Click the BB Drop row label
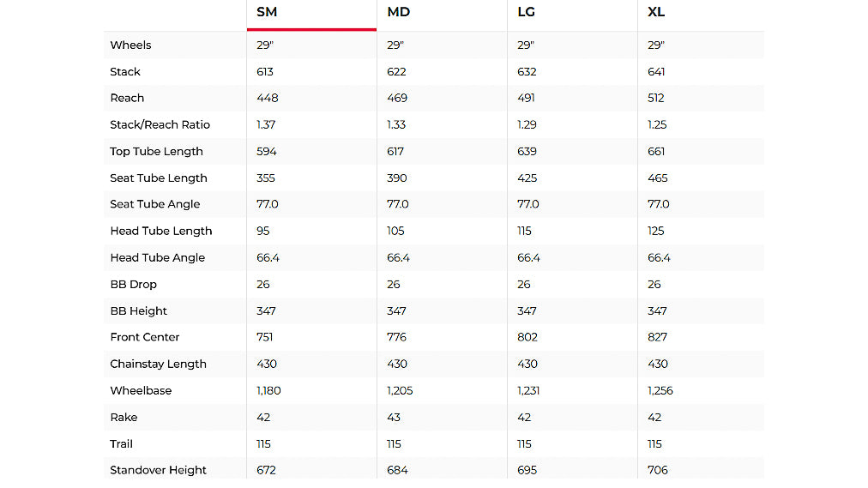The height and width of the screenshot is (488, 868). click(x=133, y=285)
